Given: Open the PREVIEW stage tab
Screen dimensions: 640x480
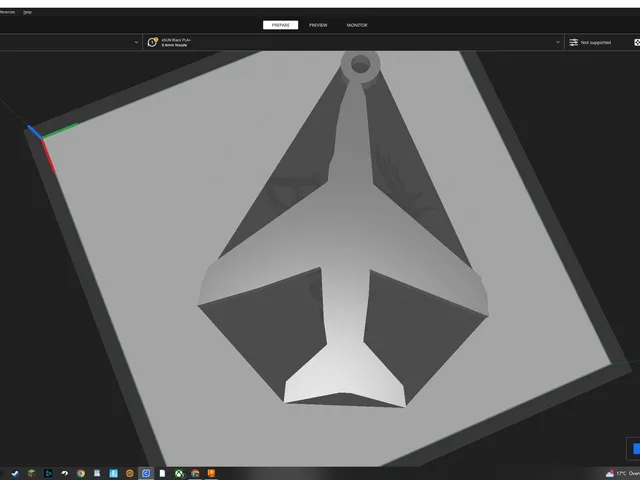Looking at the screenshot, I should [x=318, y=25].
